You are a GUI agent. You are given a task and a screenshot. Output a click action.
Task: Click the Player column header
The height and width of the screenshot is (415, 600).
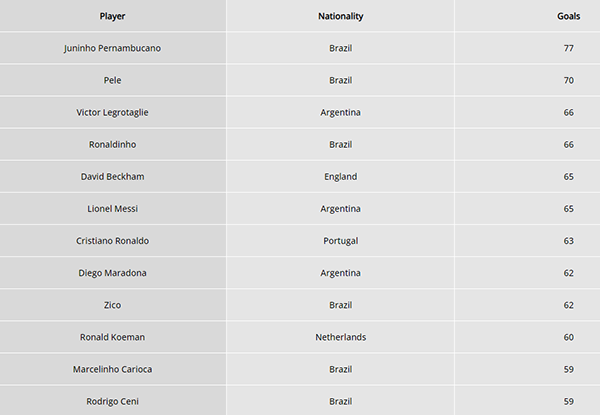pos(113,16)
